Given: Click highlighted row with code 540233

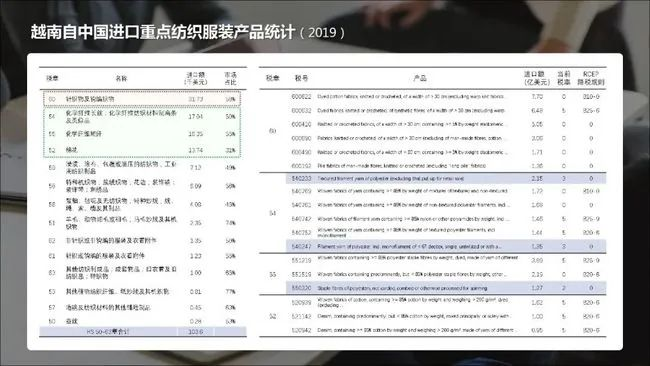Looking at the screenshot, I should pyautogui.click(x=446, y=179).
